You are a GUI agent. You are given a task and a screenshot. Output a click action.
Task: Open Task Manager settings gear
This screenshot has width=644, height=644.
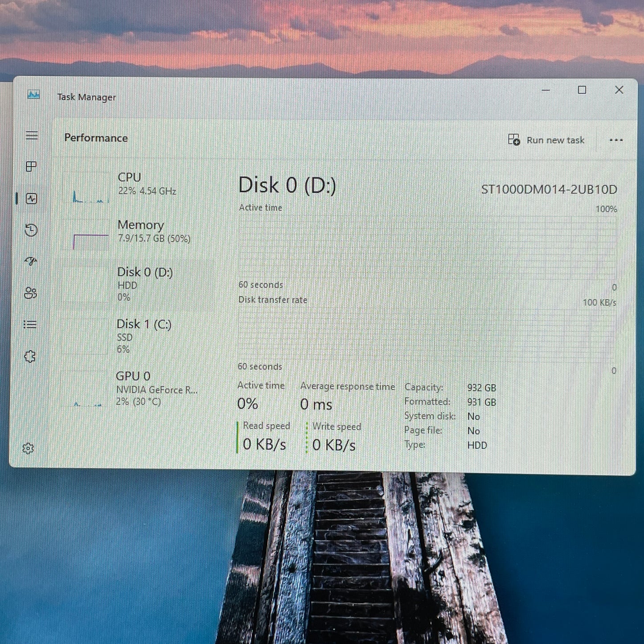pyautogui.click(x=28, y=448)
